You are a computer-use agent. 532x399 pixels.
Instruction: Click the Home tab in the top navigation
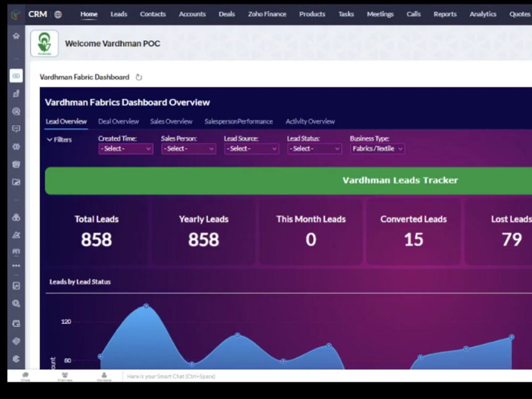[89, 14]
